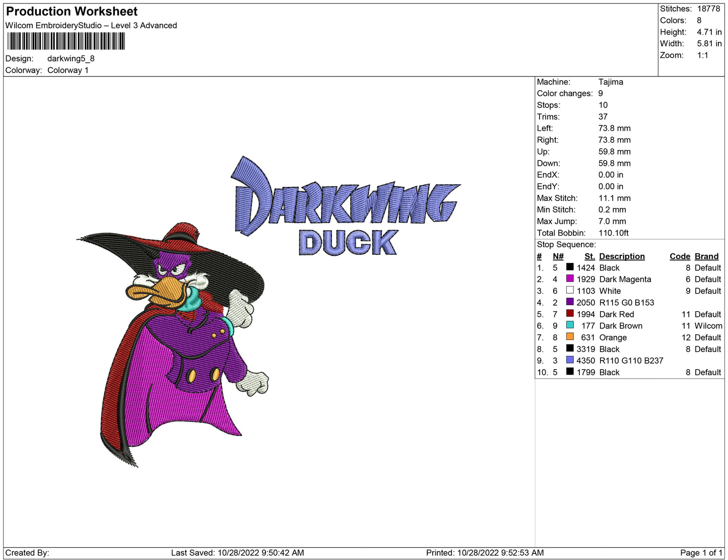
Task: Click the Width value '5.81 in'
Action: pos(709,43)
